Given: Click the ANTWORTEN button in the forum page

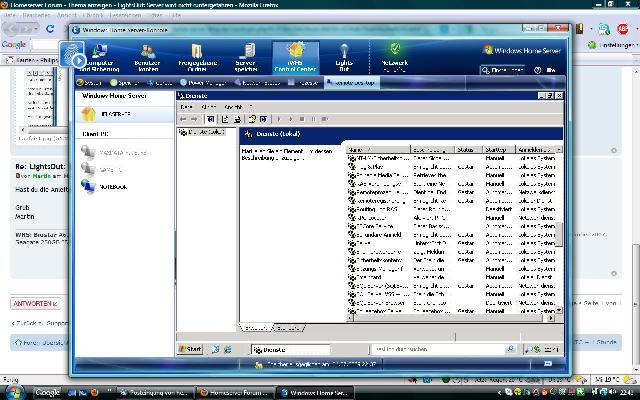Looking at the screenshot, I should [35, 304].
